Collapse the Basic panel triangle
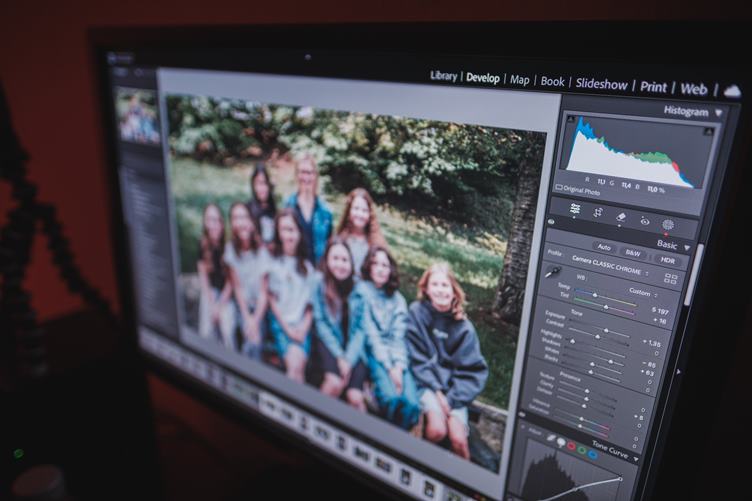 [687, 247]
